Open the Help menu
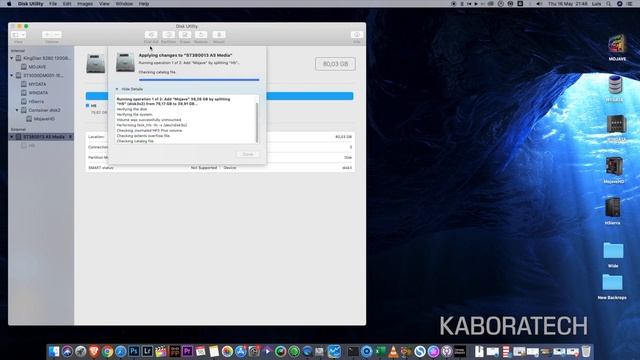Image resolution: width=640 pixels, height=360 pixels. click(144, 4)
